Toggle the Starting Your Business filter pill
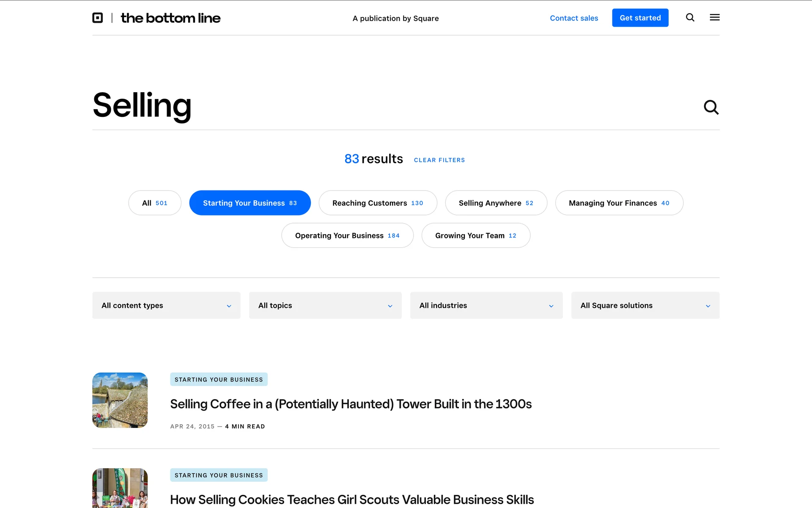The height and width of the screenshot is (508, 812). [250, 203]
